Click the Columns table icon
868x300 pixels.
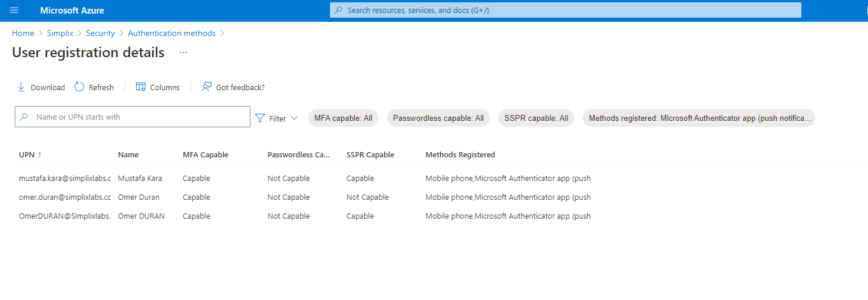point(141,87)
